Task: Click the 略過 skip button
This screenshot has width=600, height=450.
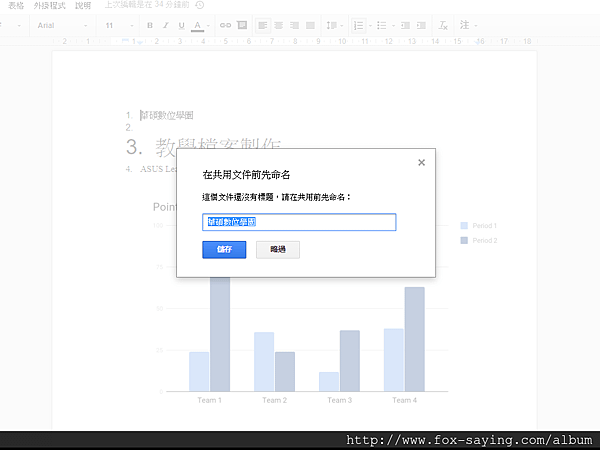Action: coord(278,249)
